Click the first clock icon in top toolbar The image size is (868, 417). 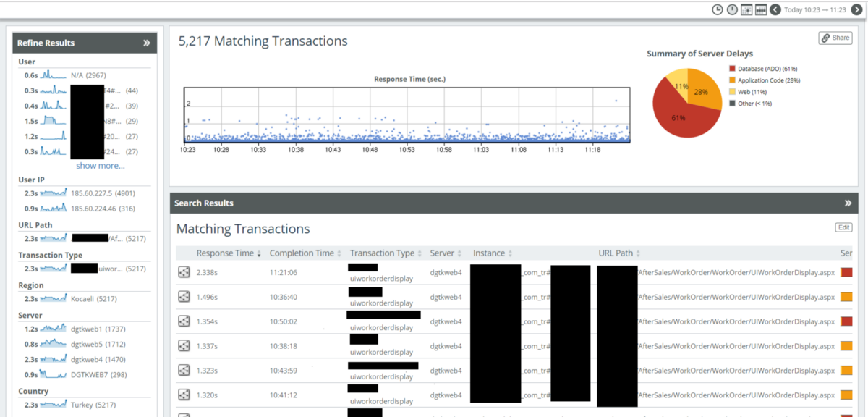pyautogui.click(x=718, y=9)
